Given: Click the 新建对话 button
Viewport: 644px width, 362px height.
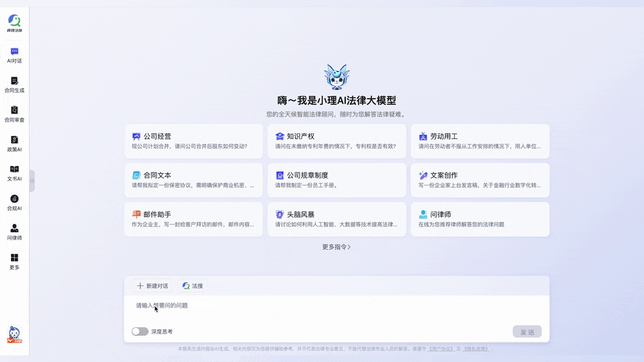Looking at the screenshot, I should (153, 285).
